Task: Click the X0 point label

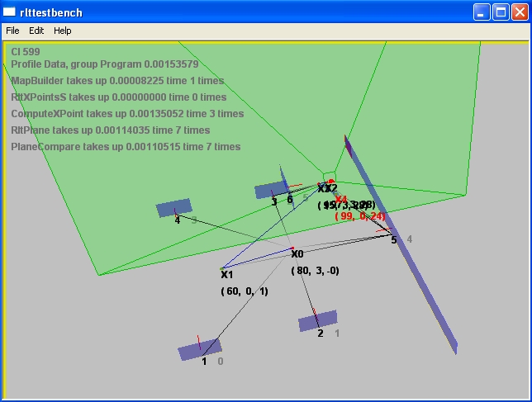Action: click(x=297, y=254)
